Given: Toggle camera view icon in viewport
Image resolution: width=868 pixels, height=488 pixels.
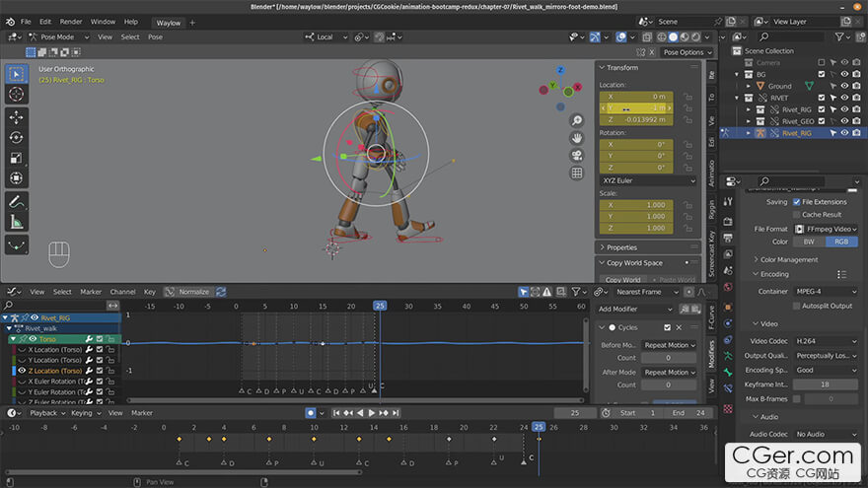Looking at the screenshot, I should point(576,156).
